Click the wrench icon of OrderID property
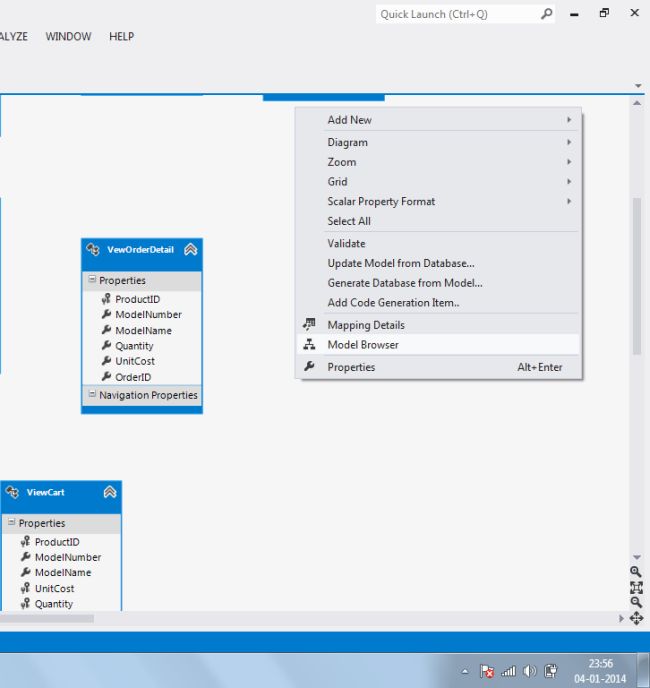650x688 pixels. 106,376
